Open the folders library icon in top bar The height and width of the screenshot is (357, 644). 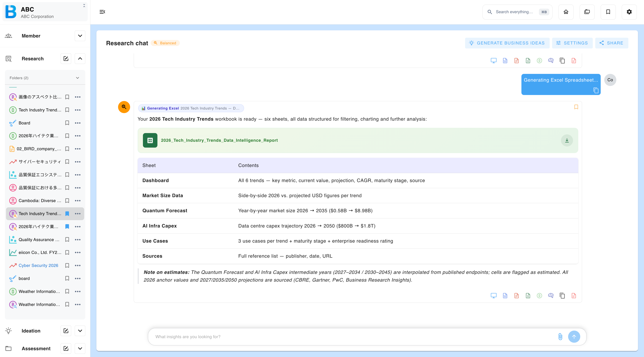click(587, 12)
